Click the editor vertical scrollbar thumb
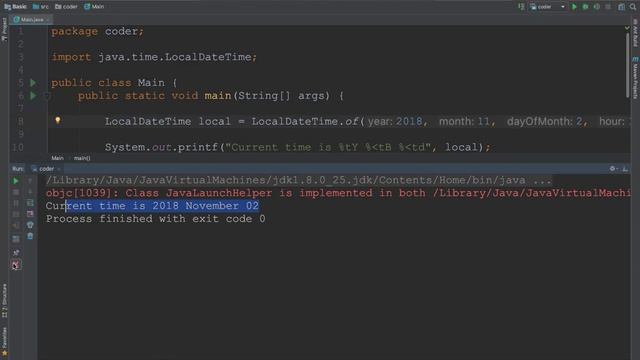The image size is (640, 360). (x=627, y=64)
